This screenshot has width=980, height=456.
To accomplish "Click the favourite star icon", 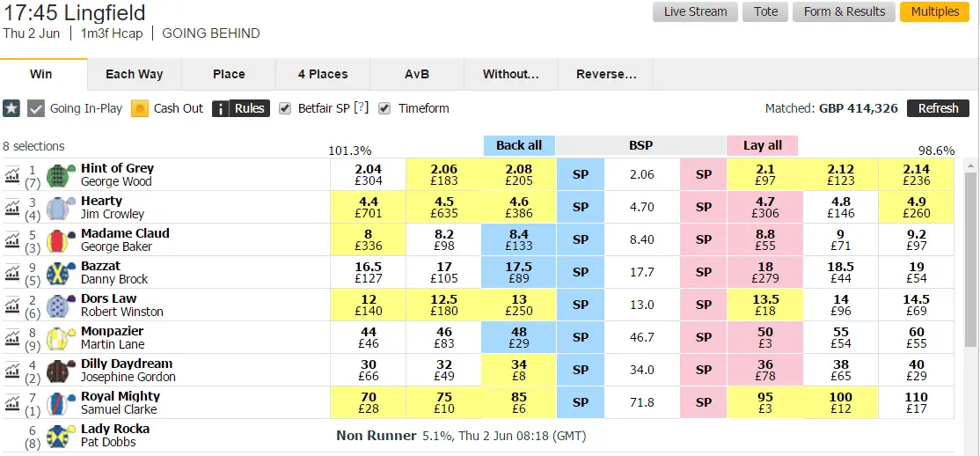I will click(11, 108).
